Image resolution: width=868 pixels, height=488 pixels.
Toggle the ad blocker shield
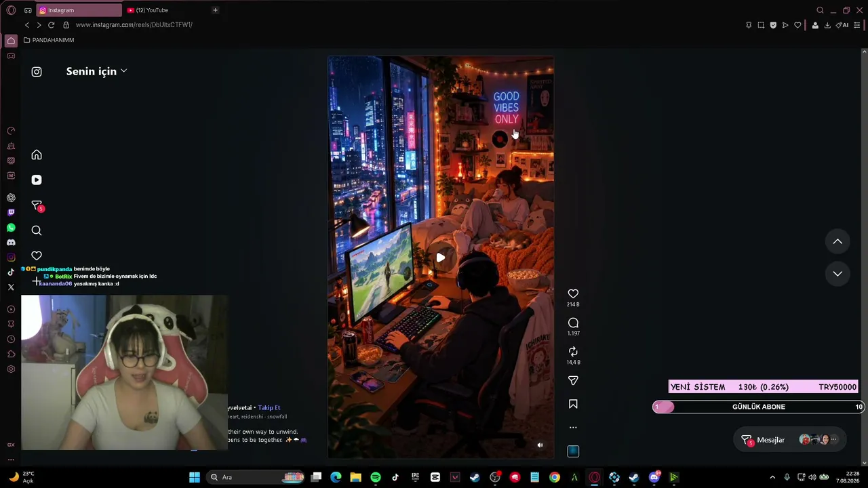pyautogui.click(x=773, y=25)
